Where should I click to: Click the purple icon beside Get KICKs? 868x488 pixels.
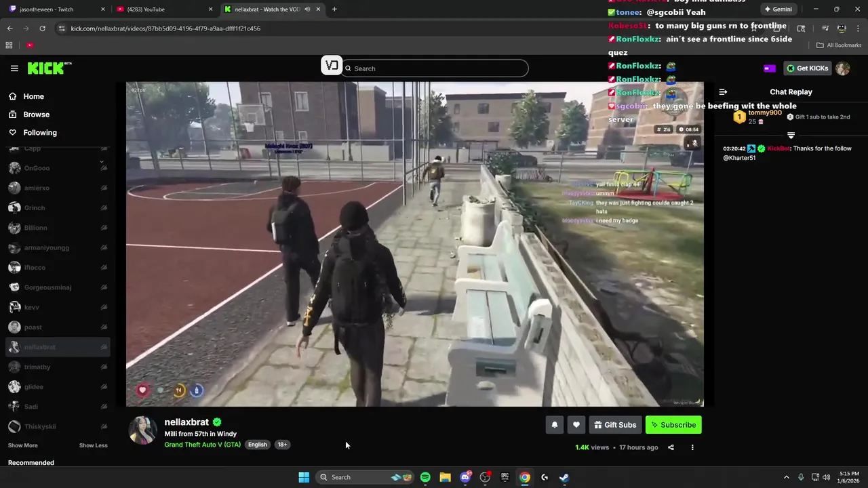tap(769, 68)
